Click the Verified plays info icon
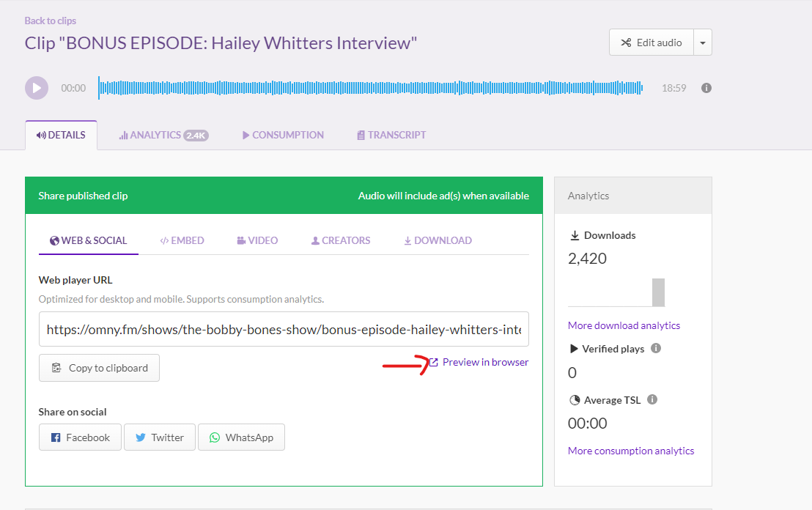Screen dimensions: 812x510 656,348
